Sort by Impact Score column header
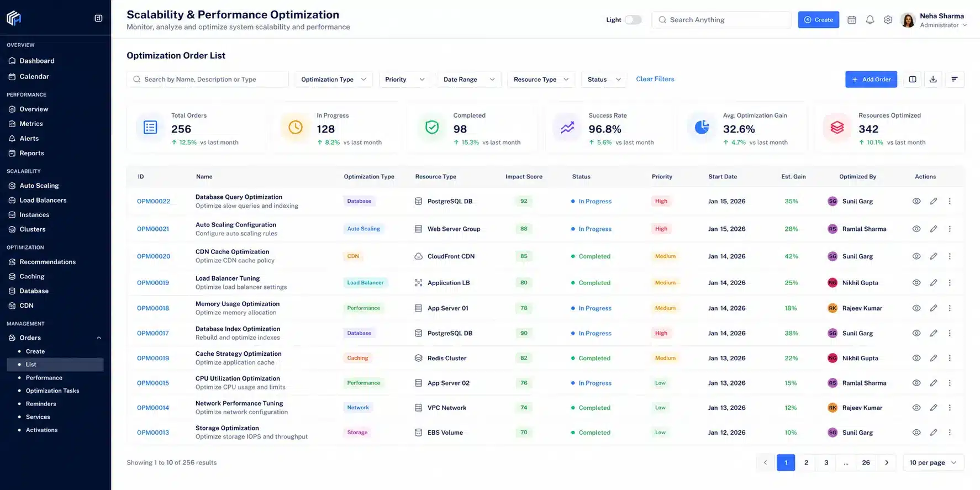 (x=524, y=177)
